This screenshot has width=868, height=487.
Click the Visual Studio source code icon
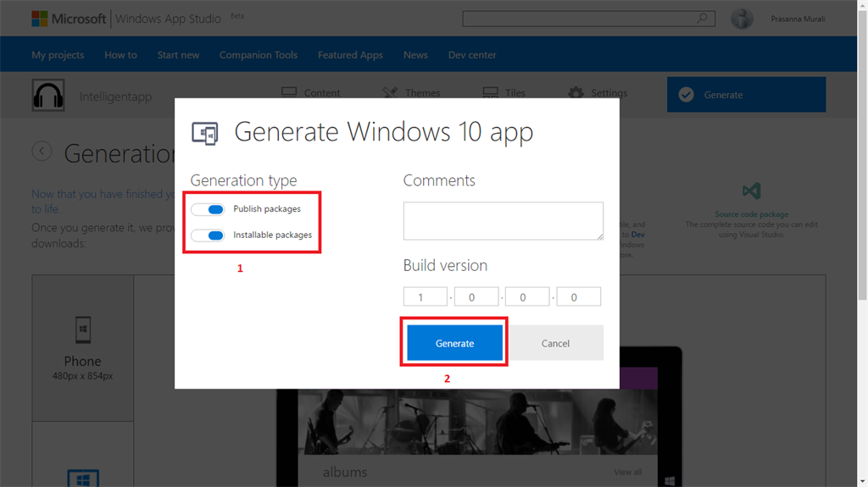(751, 191)
